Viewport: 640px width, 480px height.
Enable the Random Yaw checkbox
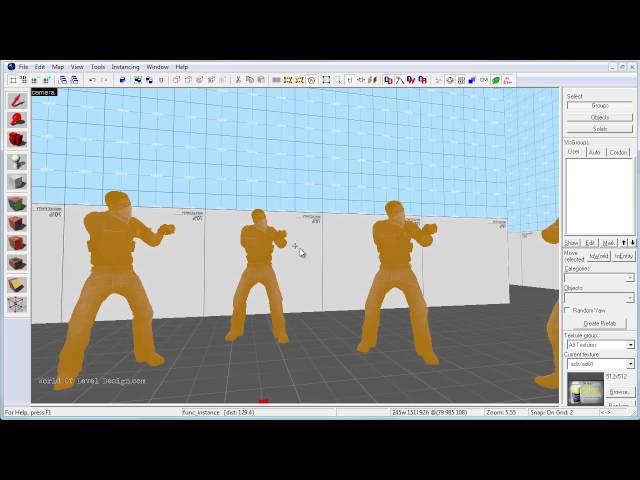point(567,310)
